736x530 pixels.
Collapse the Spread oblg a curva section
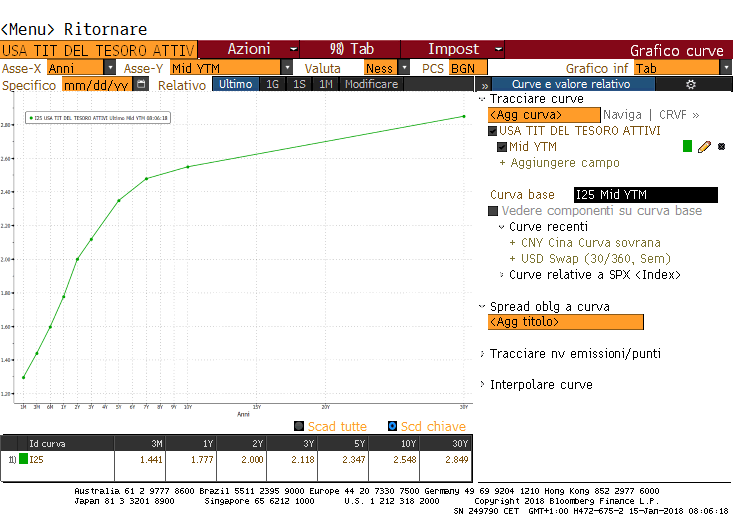(482, 307)
